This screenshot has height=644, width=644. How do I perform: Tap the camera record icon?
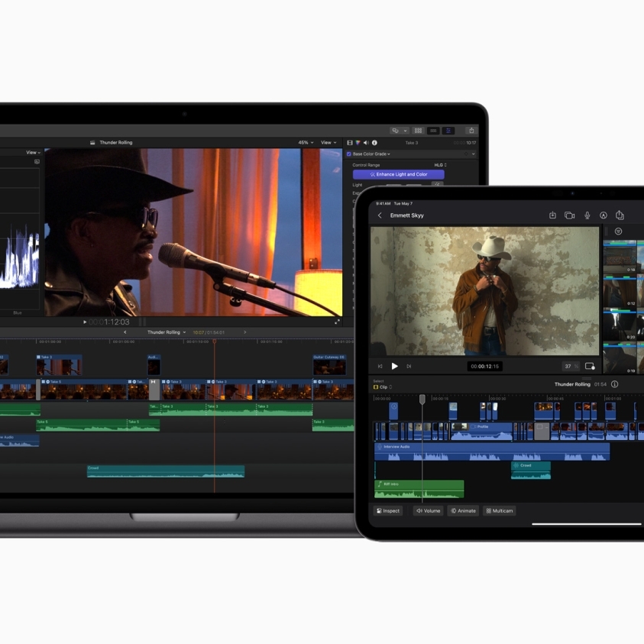569,215
